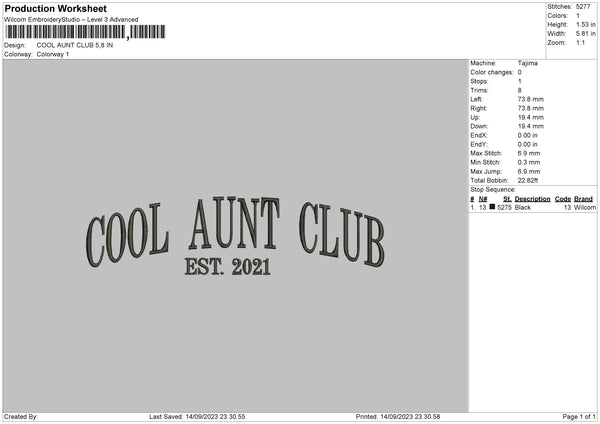Click the Brand column header
600x424 pixels.
[584, 199]
